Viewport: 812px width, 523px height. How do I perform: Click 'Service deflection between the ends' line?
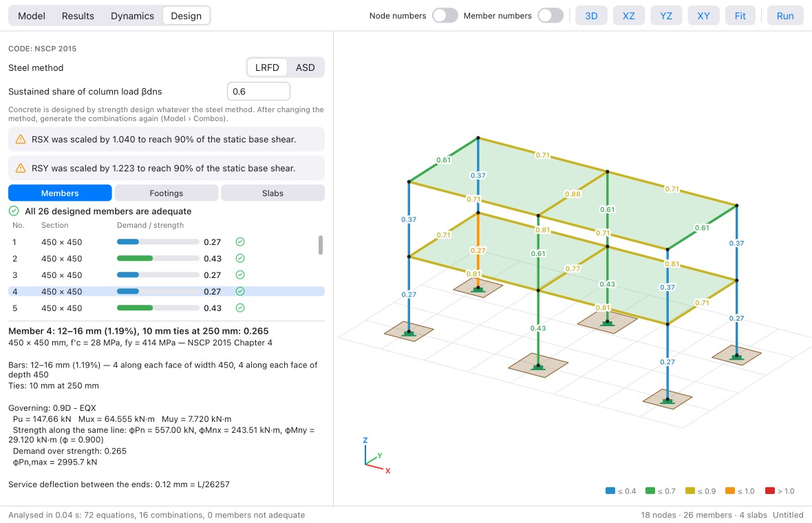[119, 484]
